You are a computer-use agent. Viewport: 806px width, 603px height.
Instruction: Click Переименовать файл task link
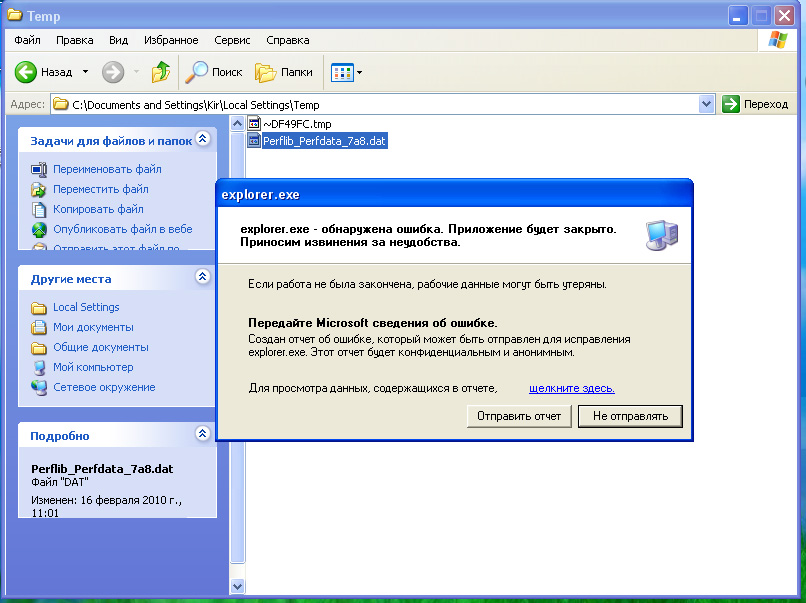click(107, 169)
